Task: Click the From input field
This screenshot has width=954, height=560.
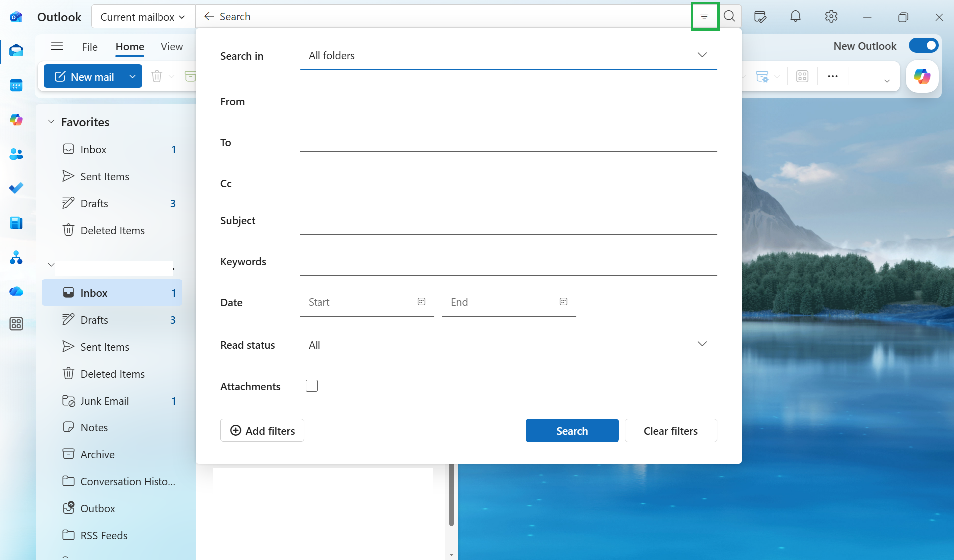Action: (x=508, y=100)
